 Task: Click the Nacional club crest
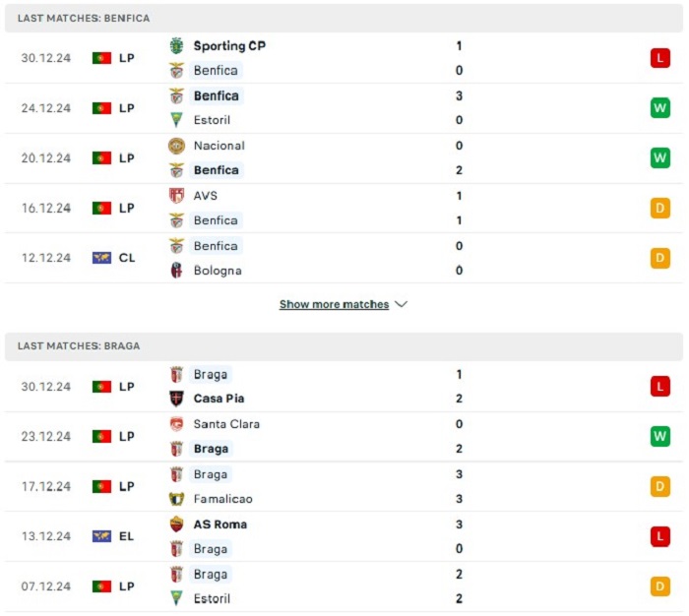(176, 146)
